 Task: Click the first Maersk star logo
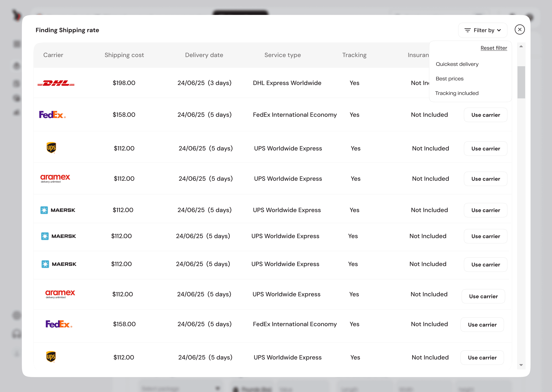click(x=44, y=210)
